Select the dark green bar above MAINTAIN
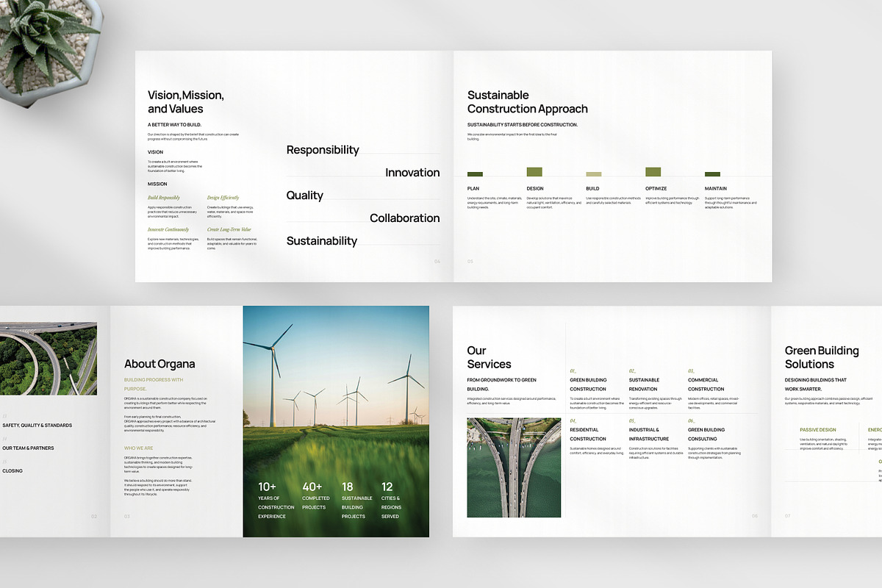This screenshot has width=882, height=588. (712, 174)
